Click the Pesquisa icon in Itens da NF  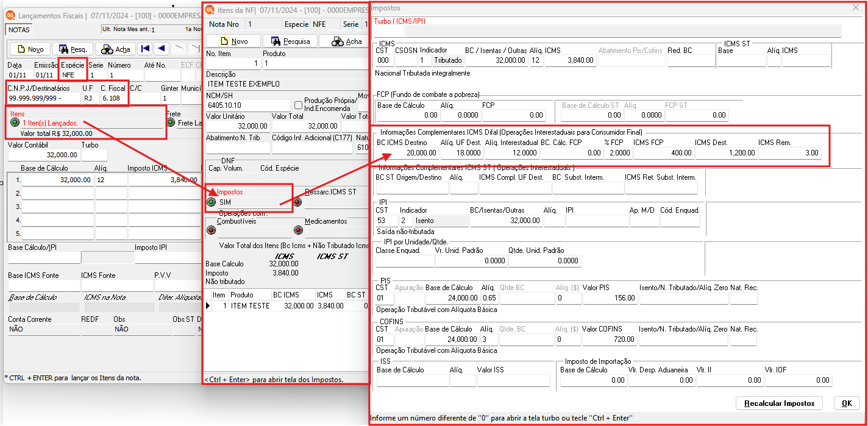(x=276, y=40)
